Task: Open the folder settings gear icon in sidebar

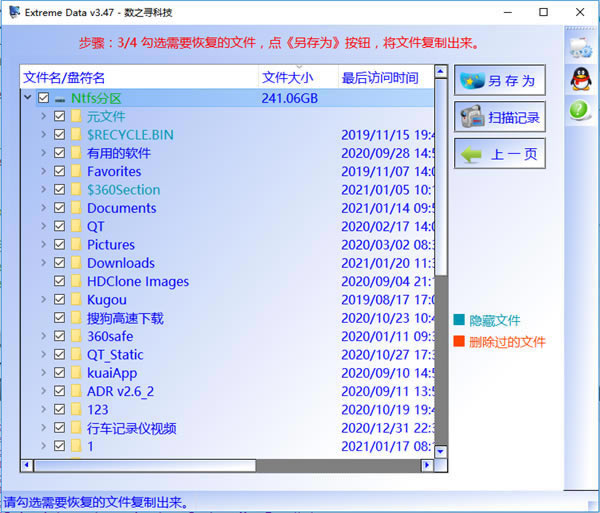Action: [580, 47]
